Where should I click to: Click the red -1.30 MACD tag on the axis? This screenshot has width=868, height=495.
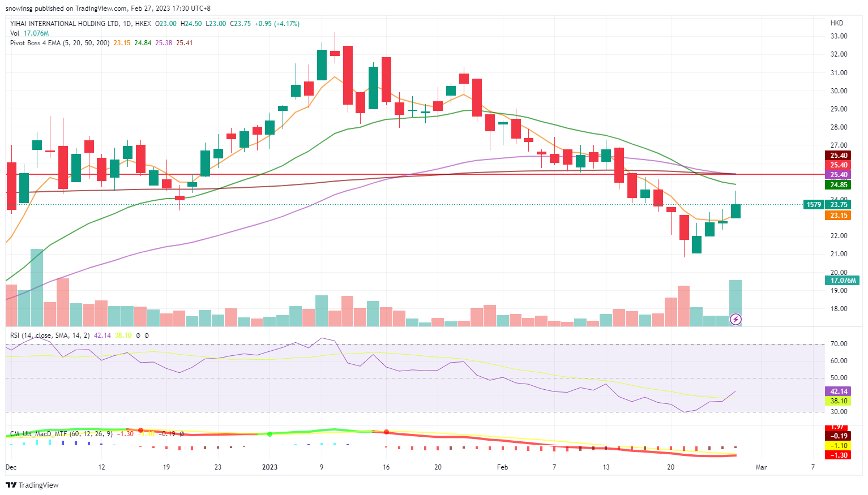[839, 455]
